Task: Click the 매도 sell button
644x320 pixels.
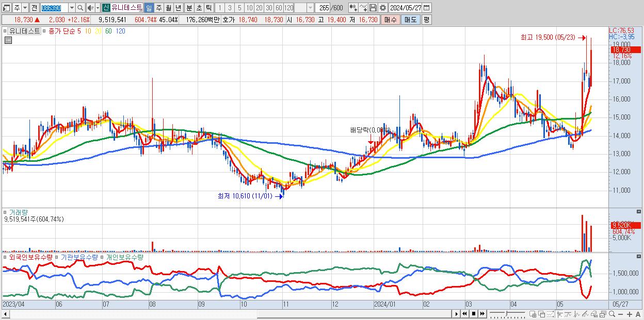Action: click(x=411, y=20)
